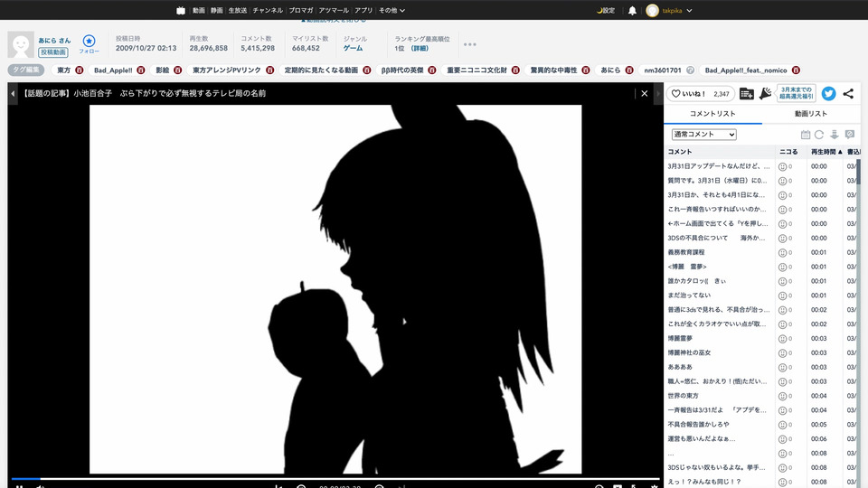868x488 pixels.
Task: Open the ゲーム genre link
Action: click(x=353, y=48)
